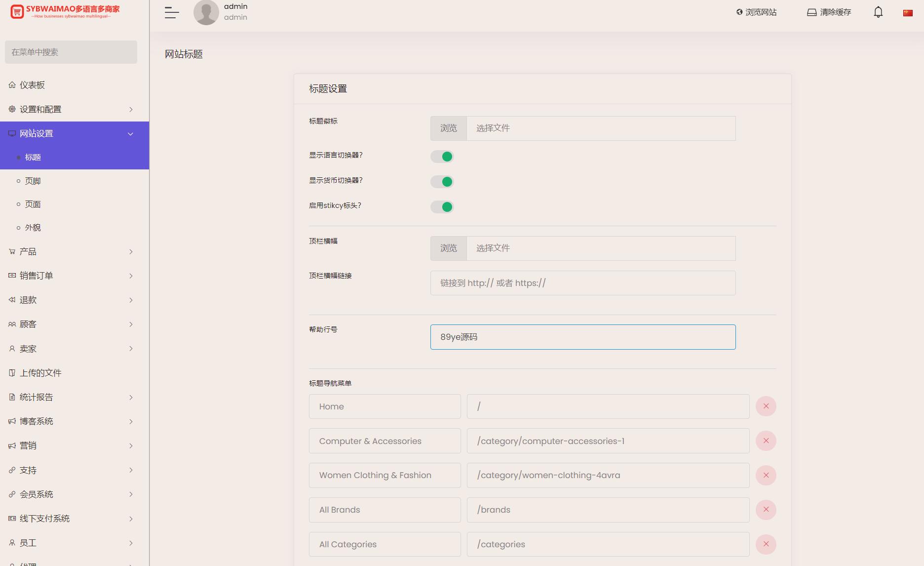The height and width of the screenshot is (566, 924).
Task: Open the 页脚 submenu item
Action: coord(33,181)
